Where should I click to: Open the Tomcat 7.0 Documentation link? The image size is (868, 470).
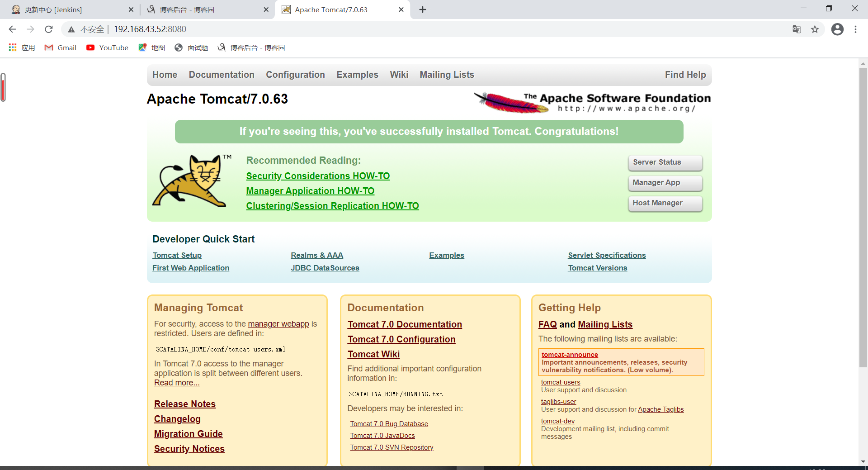405,324
